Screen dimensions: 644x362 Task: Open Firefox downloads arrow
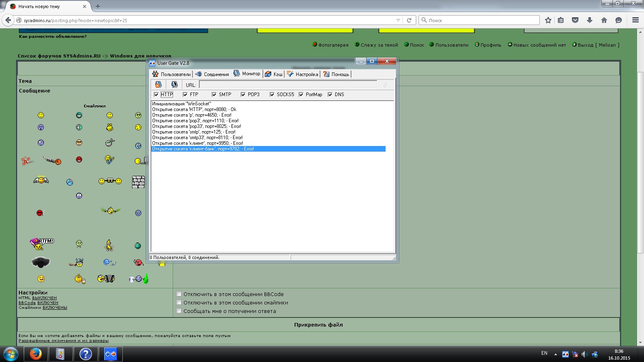[x=590, y=20]
